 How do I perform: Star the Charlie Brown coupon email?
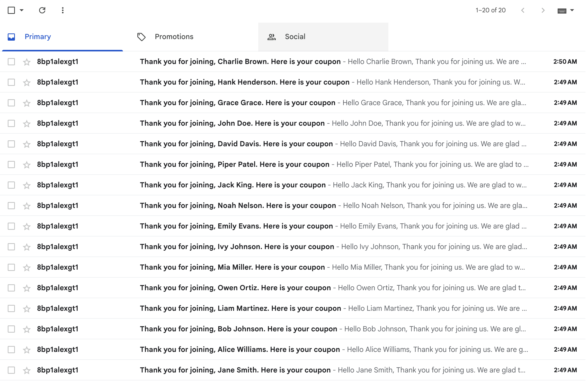pos(27,62)
